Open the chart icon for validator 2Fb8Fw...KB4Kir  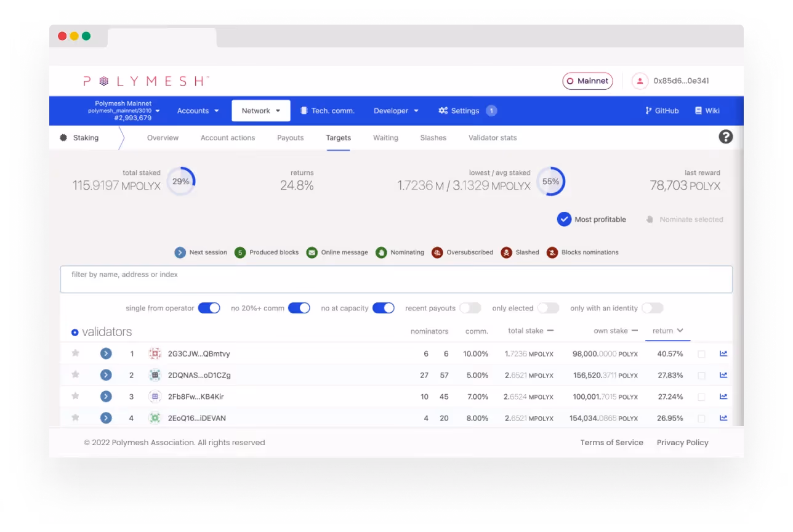723,397
